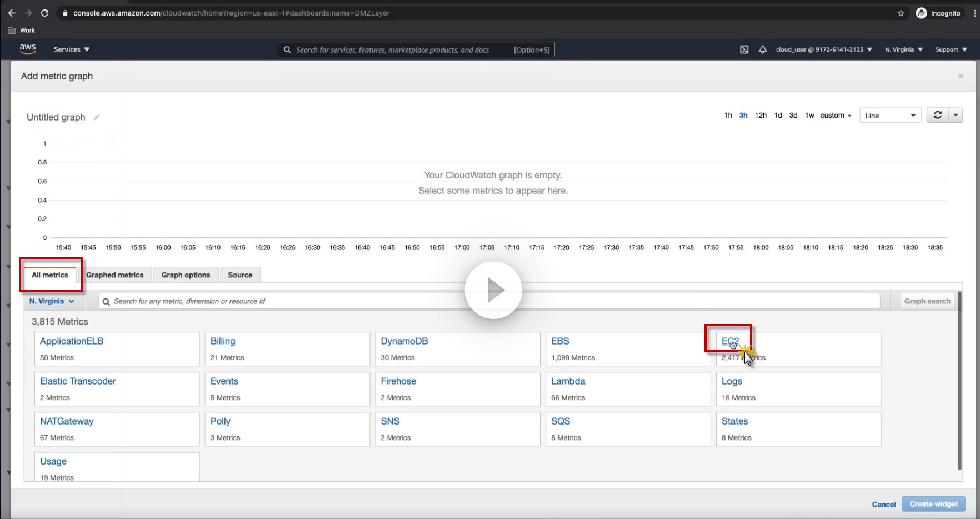Open the SNS metrics namespace
The image size is (980, 519).
tap(390, 421)
